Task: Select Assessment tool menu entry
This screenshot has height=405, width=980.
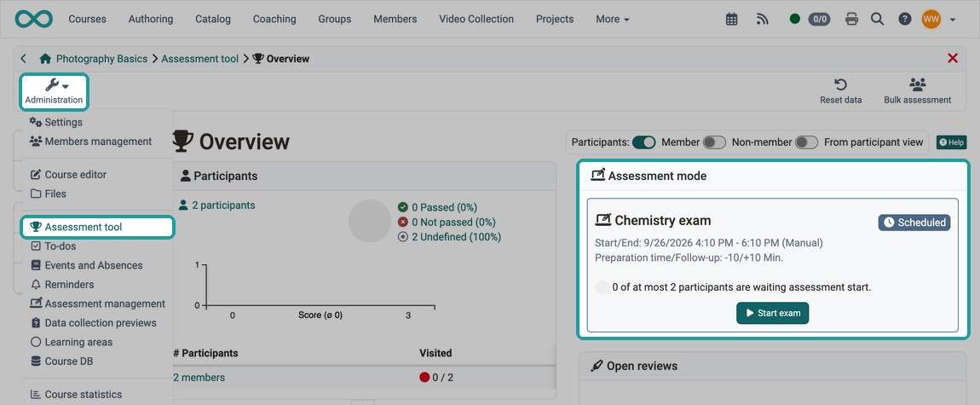Action: (97, 227)
